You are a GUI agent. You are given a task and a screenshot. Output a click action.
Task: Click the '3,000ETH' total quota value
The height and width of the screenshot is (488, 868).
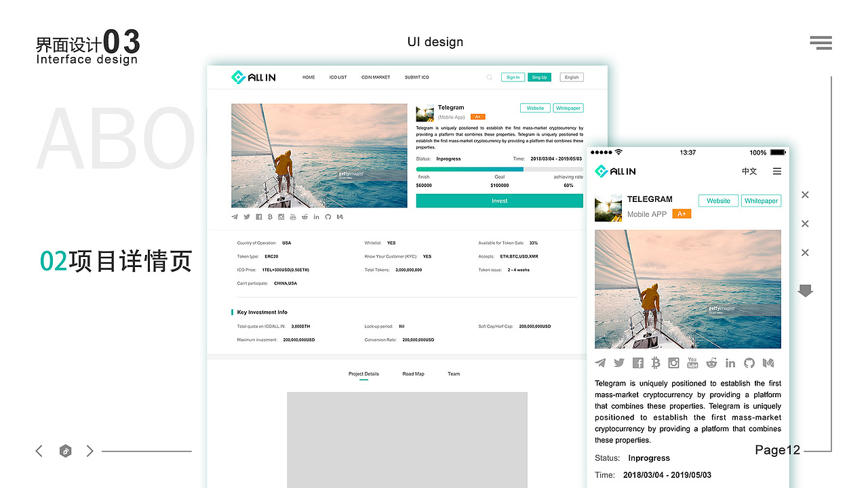(x=300, y=326)
